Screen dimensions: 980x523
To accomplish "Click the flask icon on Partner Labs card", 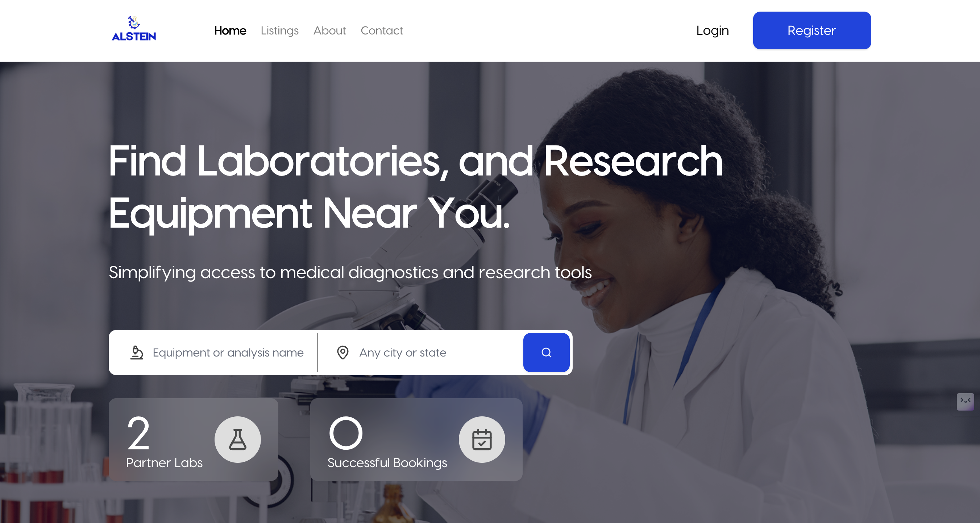I will pos(238,440).
